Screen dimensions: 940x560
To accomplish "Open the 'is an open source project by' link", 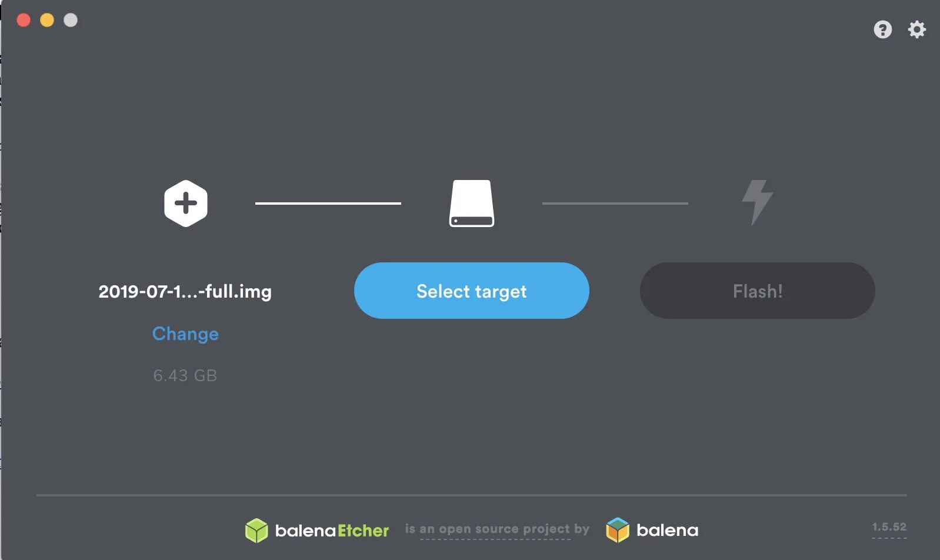I will pos(497,529).
